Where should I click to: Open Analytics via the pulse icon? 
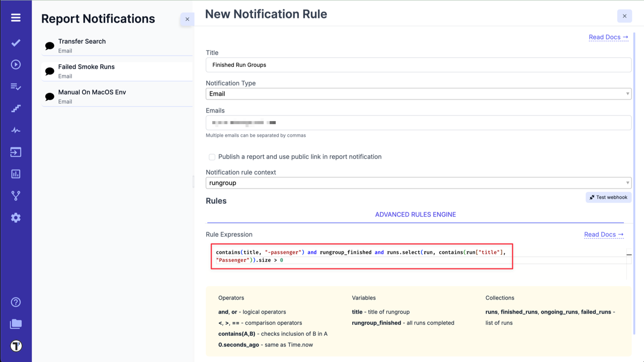16,130
